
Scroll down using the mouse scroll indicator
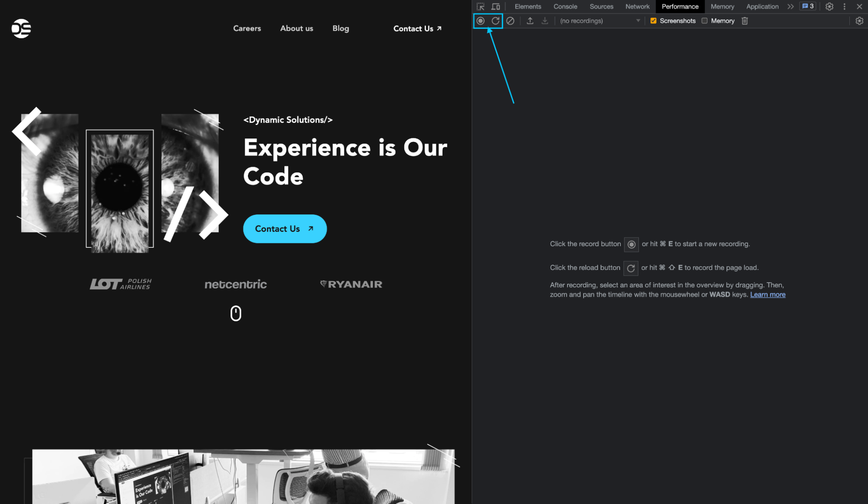236,313
